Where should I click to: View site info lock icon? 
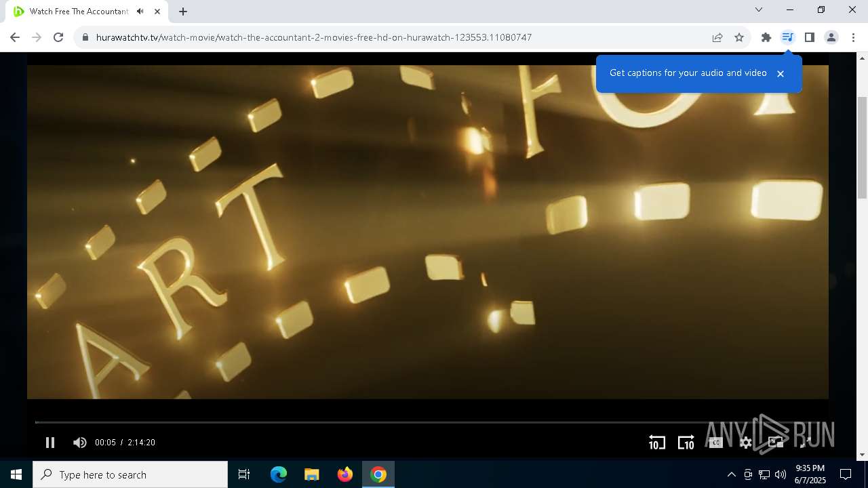pyautogui.click(x=85, y=37)
